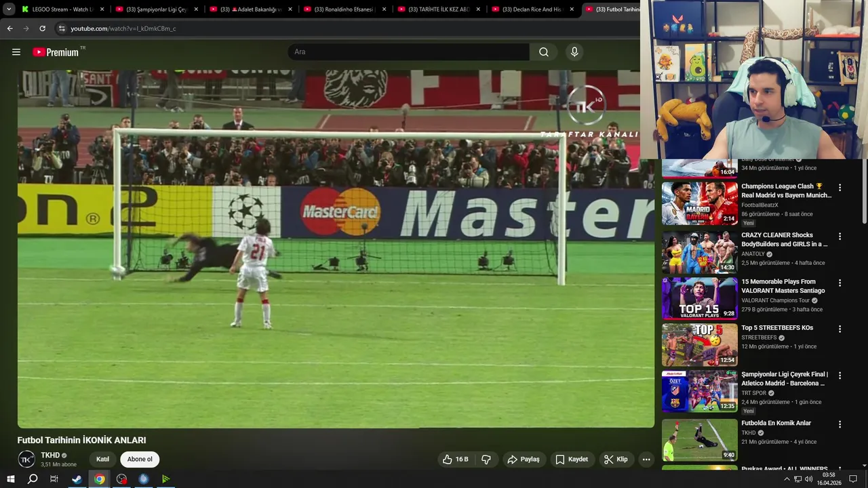Open Top 5 STREETBEEFS KOs thumbnail
The width and height of the screenshot is (868, 488).
(700, 344)
